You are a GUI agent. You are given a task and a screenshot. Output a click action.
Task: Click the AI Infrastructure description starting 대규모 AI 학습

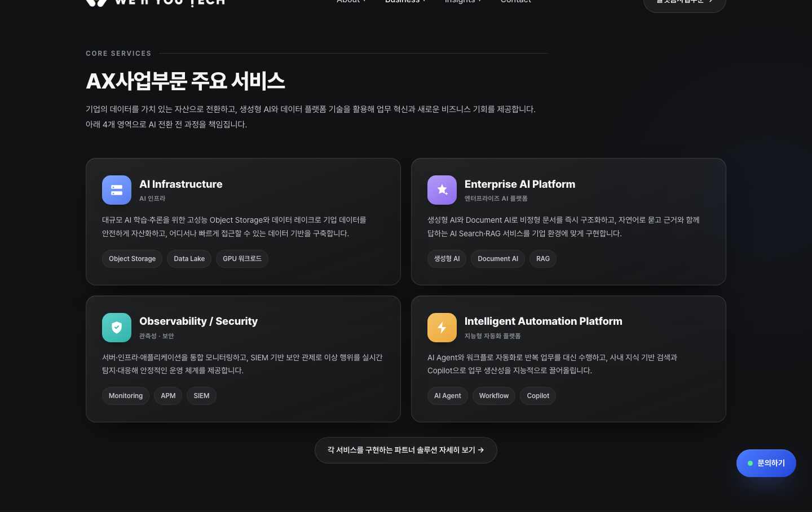point(235,227)
